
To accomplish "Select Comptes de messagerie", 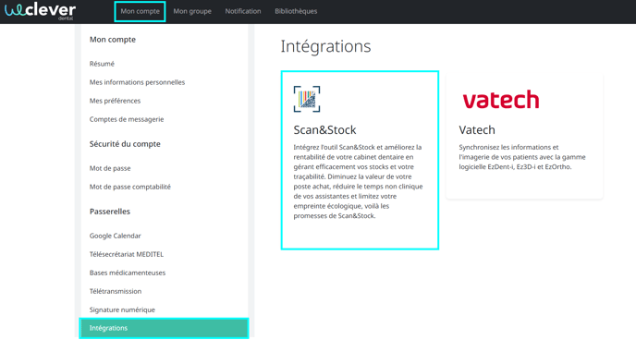I will coord(127,119).
